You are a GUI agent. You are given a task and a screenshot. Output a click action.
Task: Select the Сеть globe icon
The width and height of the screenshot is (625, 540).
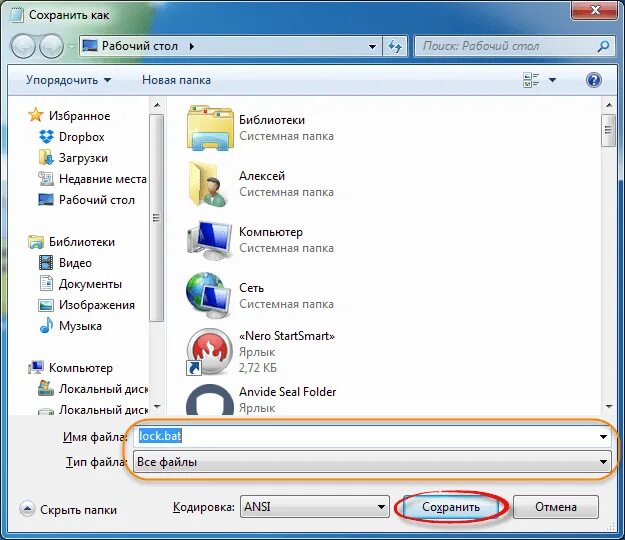point(209,295)
